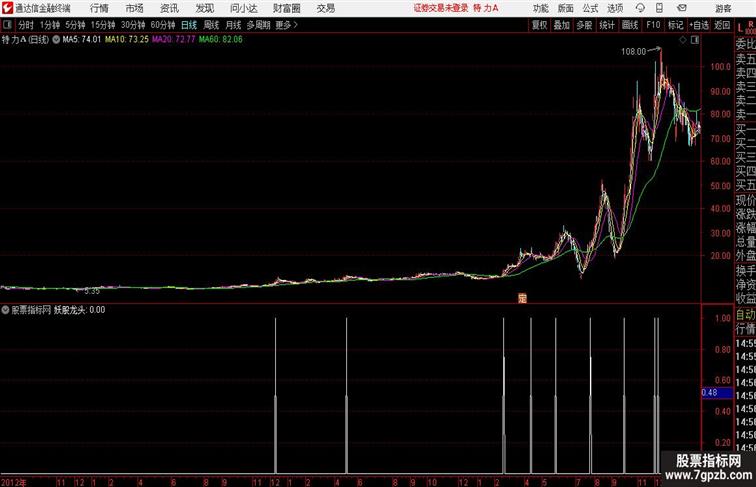The image size is (756, 487).
Task: Click the 5.35 low price label
Action: tap(92, 291)
